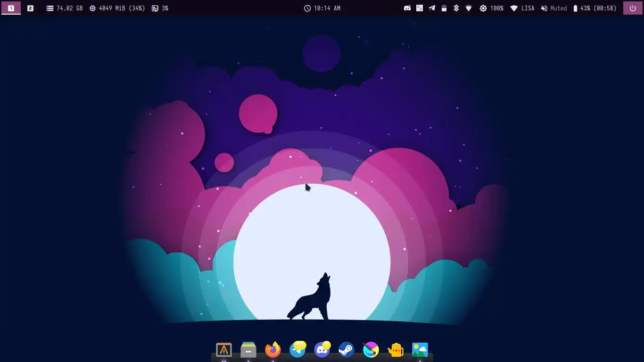Launch the Krita paint app icon

pos(371,350)
